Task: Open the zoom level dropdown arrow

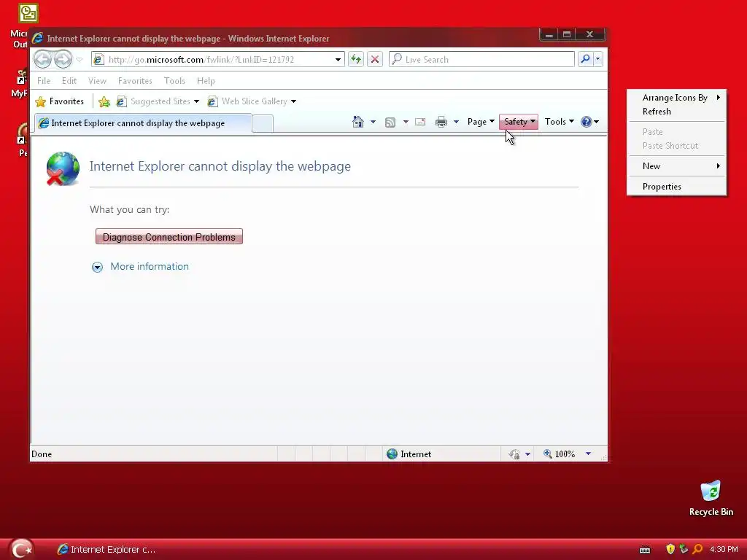Action: 588,454
